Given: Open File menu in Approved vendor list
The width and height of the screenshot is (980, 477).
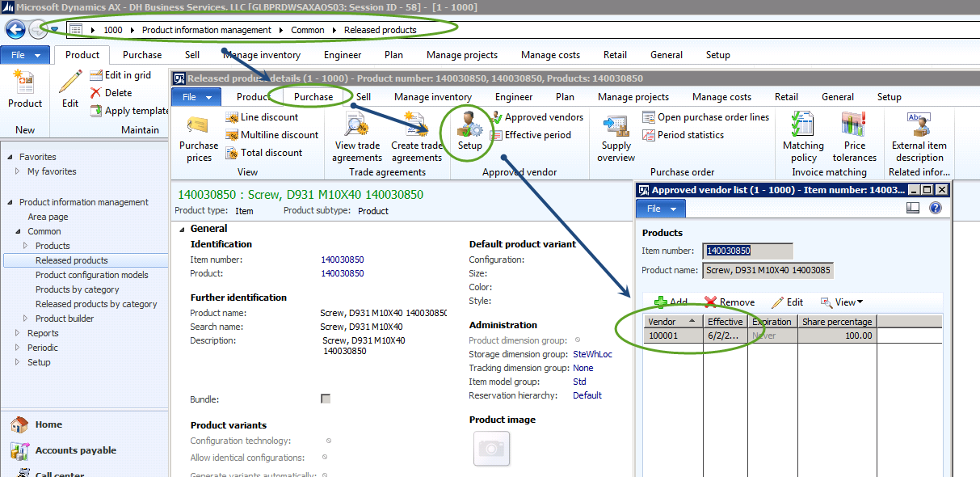Looking at the screenshot, I should pos(661,209).
